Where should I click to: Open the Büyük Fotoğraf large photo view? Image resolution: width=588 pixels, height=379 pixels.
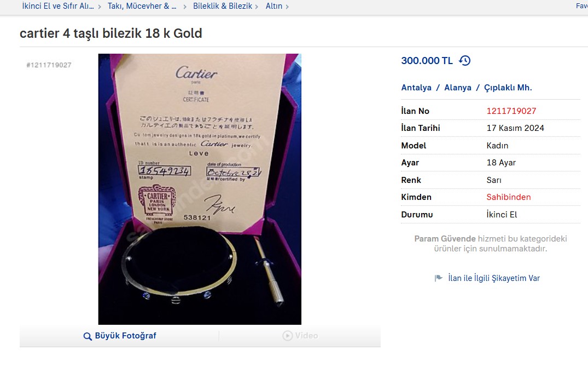tap(119, 336)
